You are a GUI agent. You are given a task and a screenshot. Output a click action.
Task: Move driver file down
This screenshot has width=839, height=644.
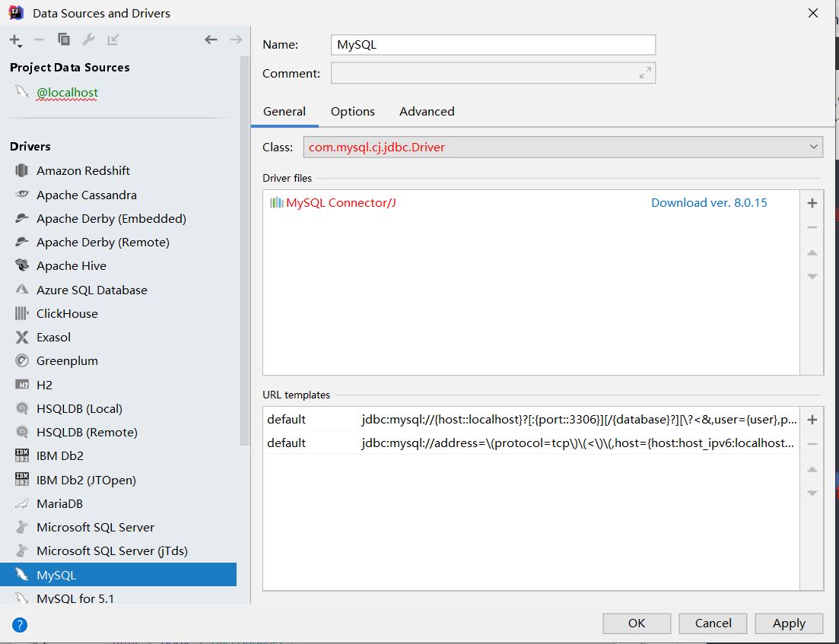812,277
